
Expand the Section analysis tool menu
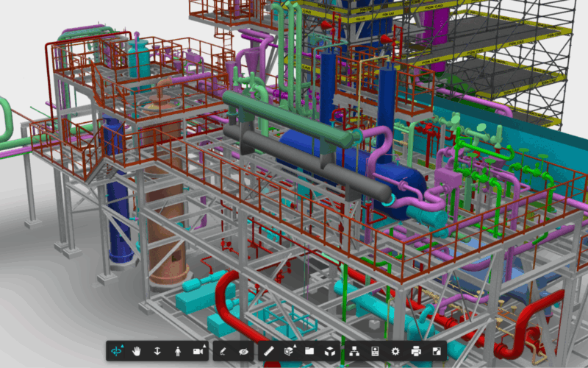coord(289,352)
